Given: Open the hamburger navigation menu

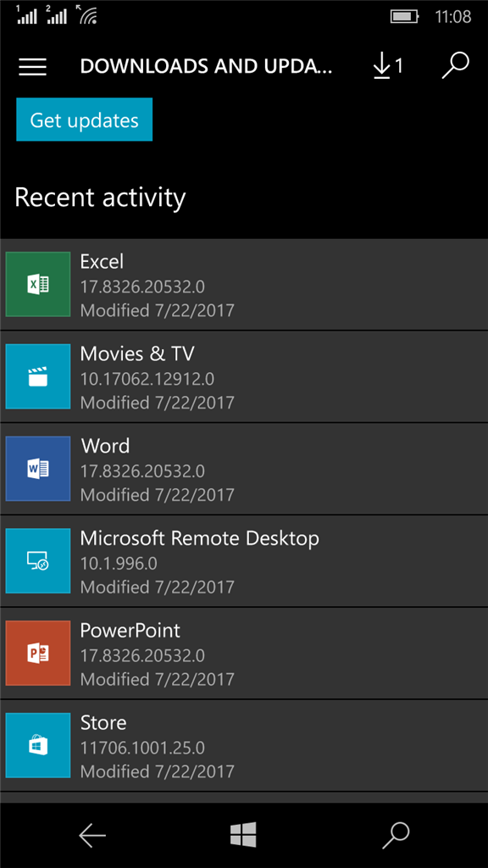Looking at the screenshot, I should point(33,67).
